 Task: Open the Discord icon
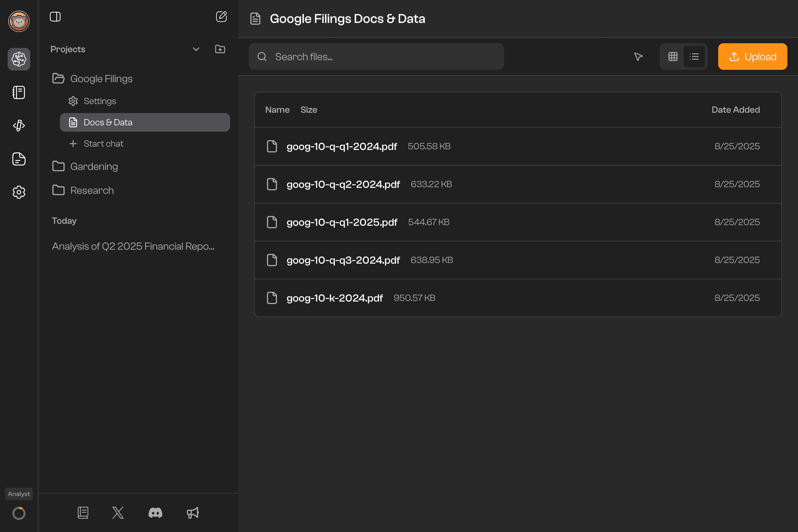tap(155, 513)
